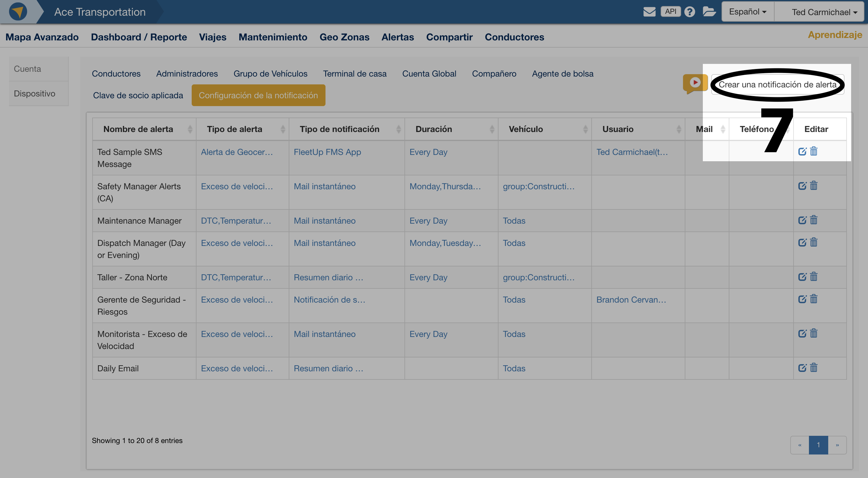This screenshot has width=868, height=478.
Task: Open Aprendizaje link
Action: pos(835,35)
